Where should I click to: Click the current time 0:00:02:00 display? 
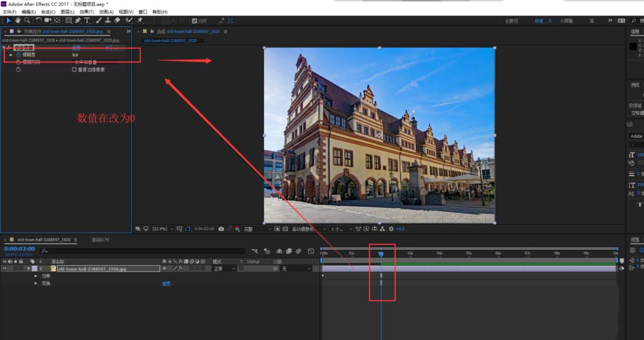pos(19,249)
